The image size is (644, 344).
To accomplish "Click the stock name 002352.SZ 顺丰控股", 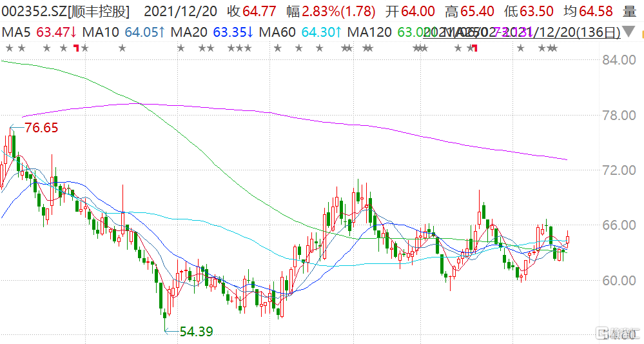I will point(64,12).
